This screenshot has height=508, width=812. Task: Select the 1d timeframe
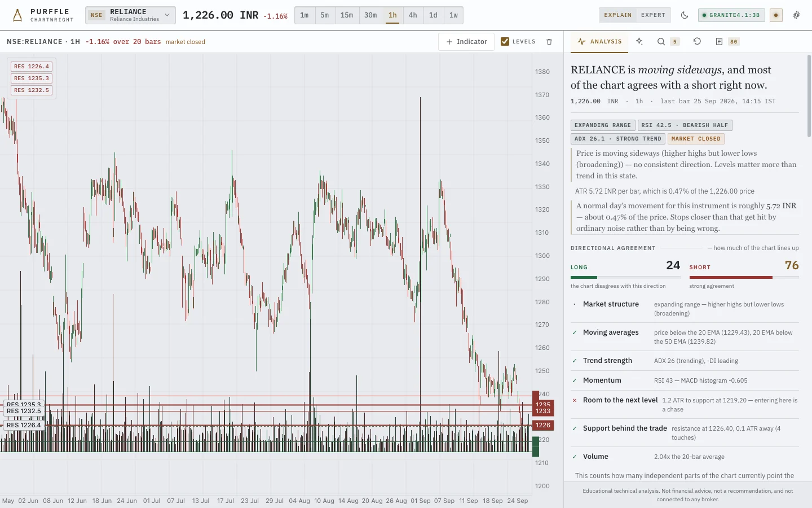(x=433, y=15)
